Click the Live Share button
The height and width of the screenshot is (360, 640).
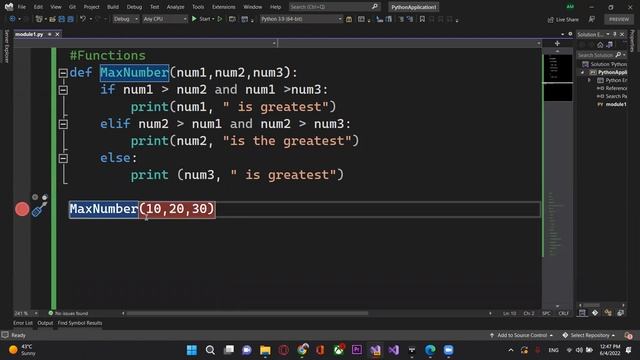coord(563,19)
